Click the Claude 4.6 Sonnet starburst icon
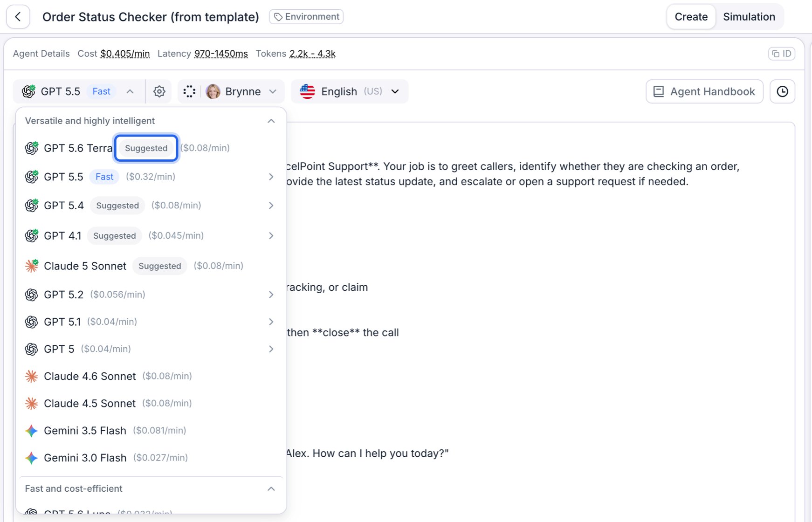Viewport: 812px width, 522px height. pyautogui.click(x=31, y=376)
